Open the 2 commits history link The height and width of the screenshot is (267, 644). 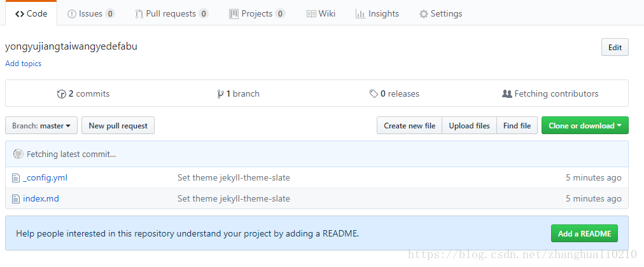tap(83, 93)
